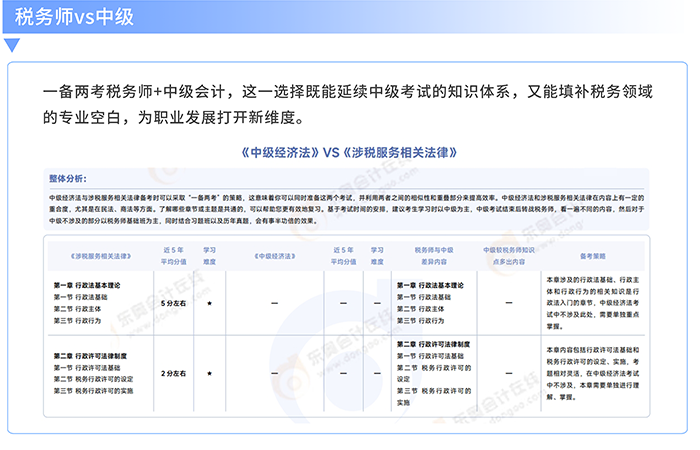Click the blue downward triangle under the header
Image resolution: width=700 pixels, height=450 pixels.
(12, 45)
